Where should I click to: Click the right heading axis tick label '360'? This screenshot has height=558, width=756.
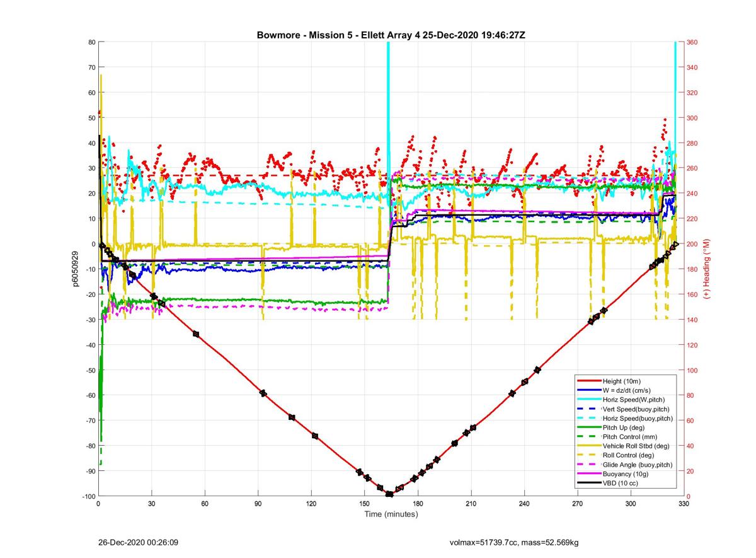click(692, 42)
